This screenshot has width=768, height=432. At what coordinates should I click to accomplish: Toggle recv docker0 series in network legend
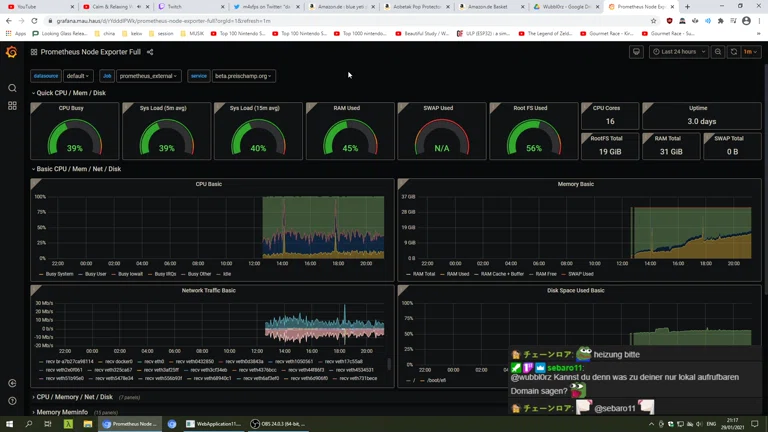point(116,362)
